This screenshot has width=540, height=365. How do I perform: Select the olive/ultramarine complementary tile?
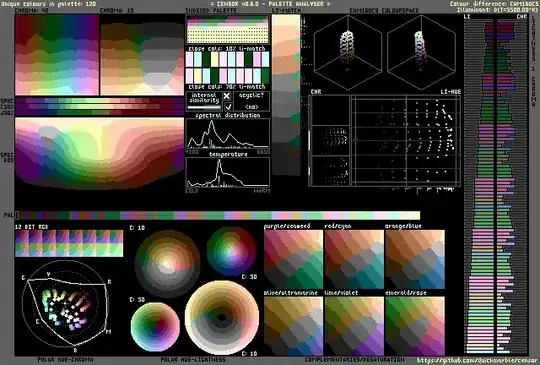pyautogui.click(x=293, y=326)
